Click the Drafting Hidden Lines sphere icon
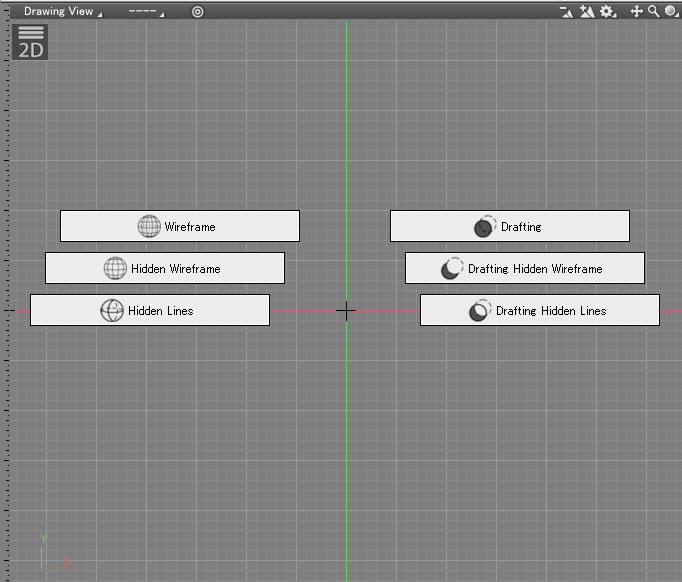 (480, 310)
